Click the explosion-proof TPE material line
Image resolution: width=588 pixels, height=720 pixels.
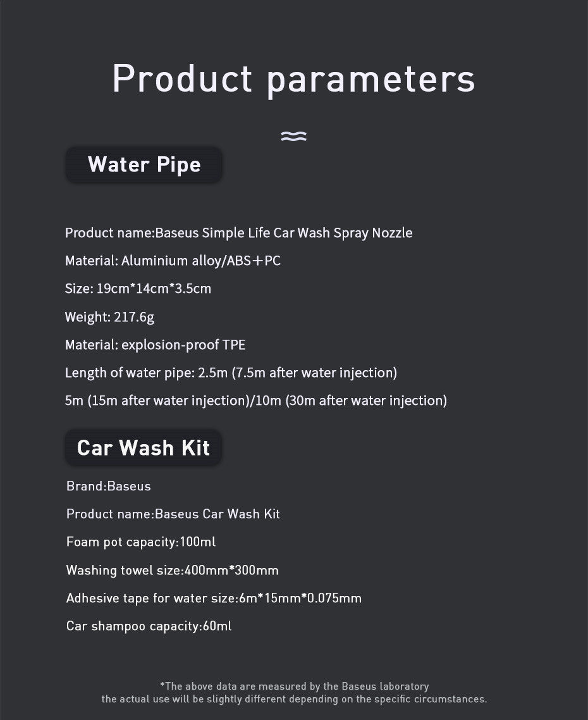click(x=155, y=345)
